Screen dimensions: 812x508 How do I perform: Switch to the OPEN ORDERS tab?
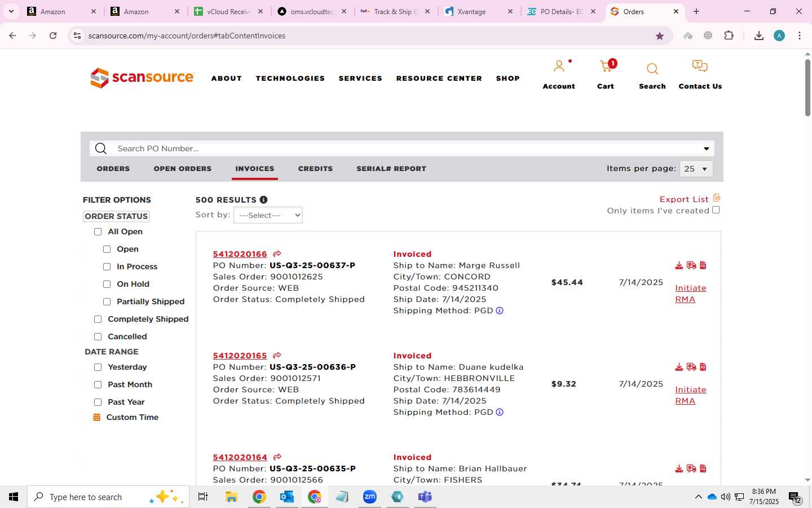click(183, 169)
